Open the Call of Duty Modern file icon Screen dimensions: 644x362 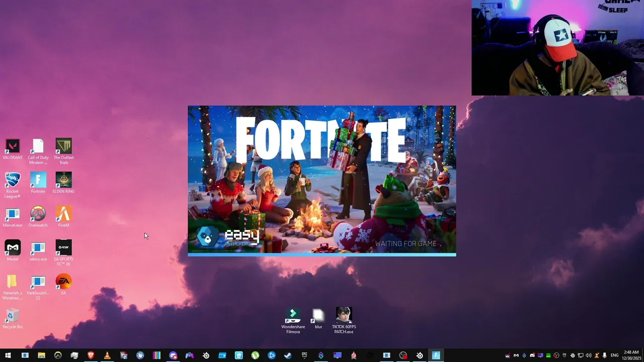pos(38,152)
